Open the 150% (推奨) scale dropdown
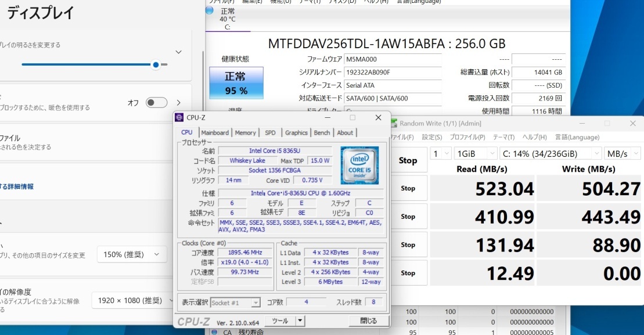 tap(132, 254)
